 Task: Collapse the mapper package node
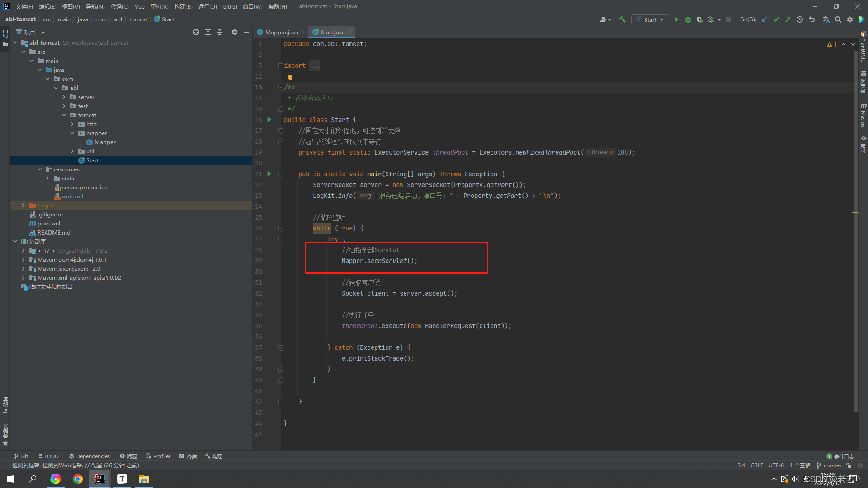(x=72, y=133)
